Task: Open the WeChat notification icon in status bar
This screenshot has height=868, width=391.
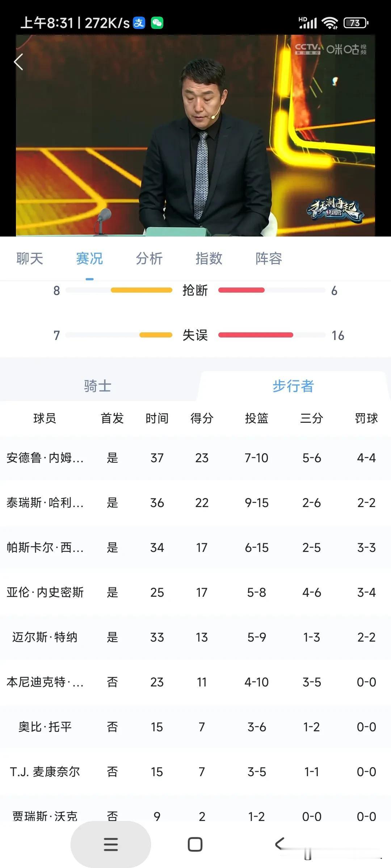Action: pos(157,23)
